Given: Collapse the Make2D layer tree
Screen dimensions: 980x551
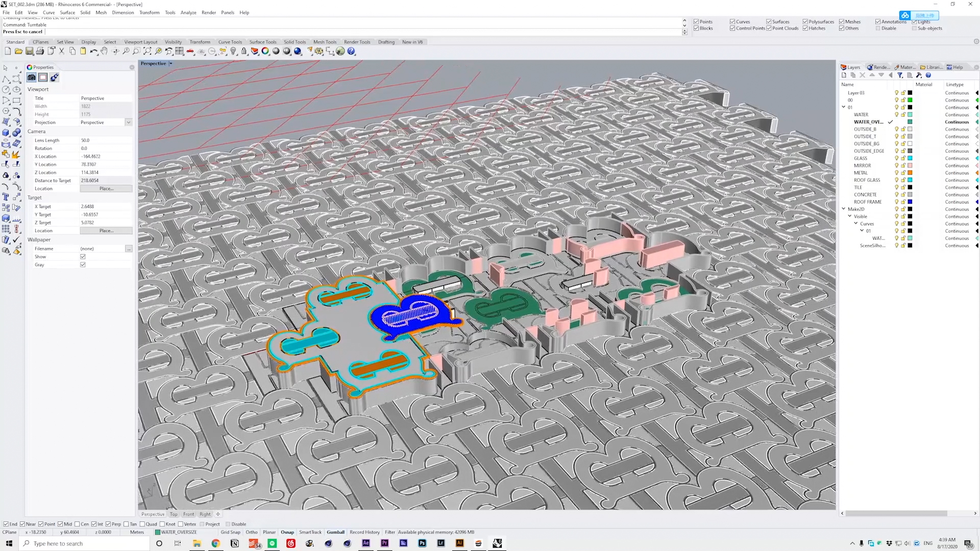Looking at the screenshot, I should (843, 209).
